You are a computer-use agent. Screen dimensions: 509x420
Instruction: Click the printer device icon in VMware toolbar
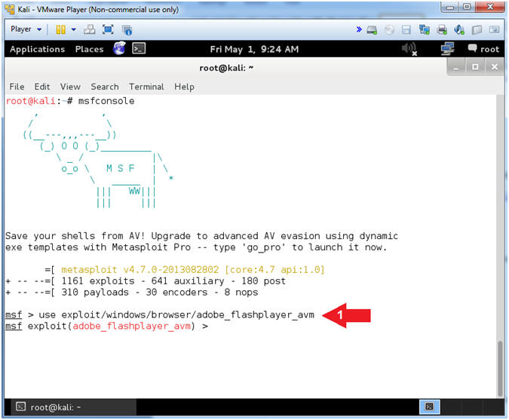click(x=442, y=30)
